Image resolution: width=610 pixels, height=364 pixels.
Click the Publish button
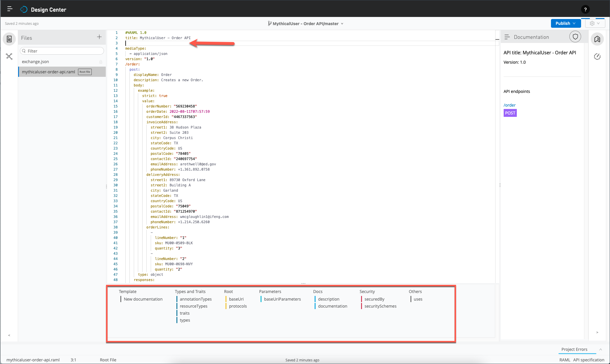point(566,23)
